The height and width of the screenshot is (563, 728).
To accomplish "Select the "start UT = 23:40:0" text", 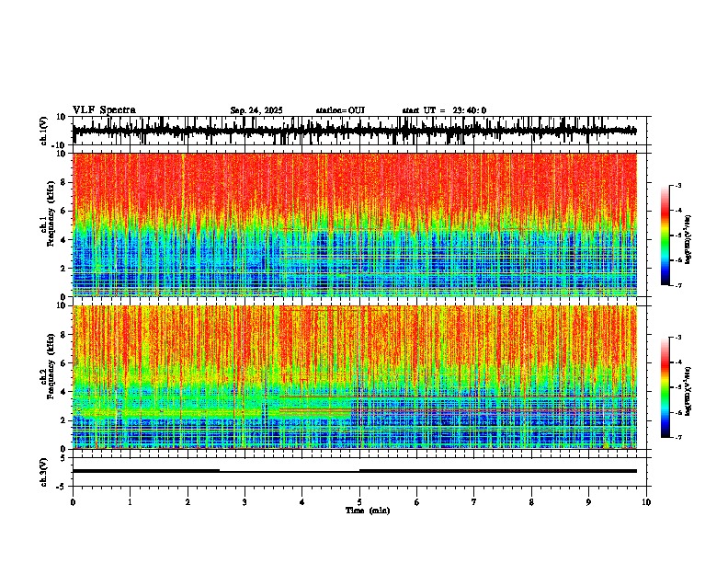I will [444, 110].
